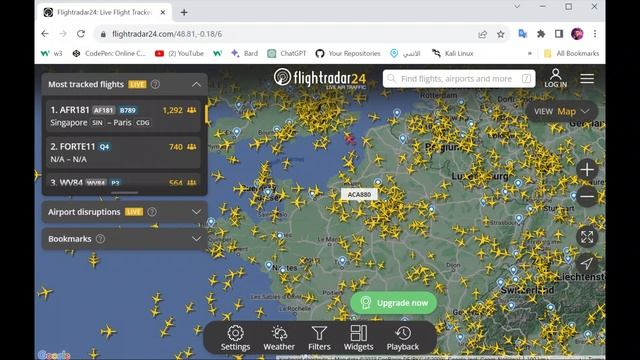Viewport: 640px width, 360px height.
Task: Toggle fullscreen map view
Action: [587, 237]
